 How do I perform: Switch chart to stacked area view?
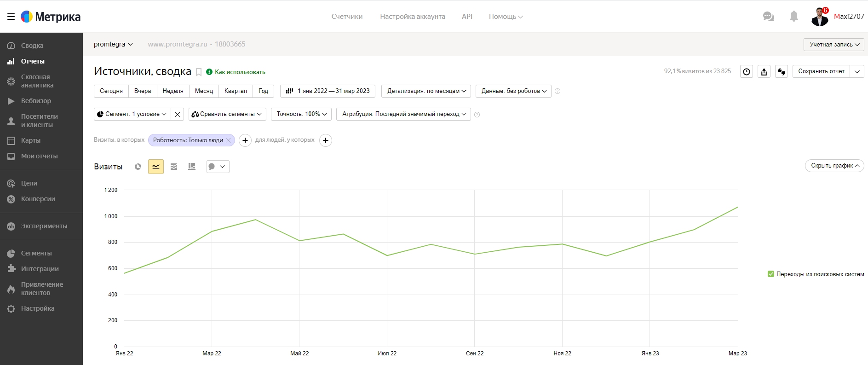coord(174,167)
